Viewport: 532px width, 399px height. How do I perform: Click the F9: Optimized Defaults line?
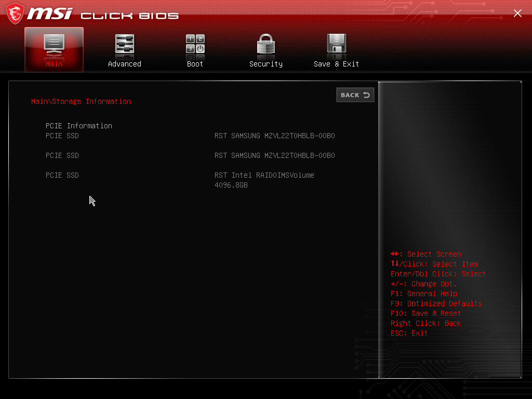click(x=436, y=303)
